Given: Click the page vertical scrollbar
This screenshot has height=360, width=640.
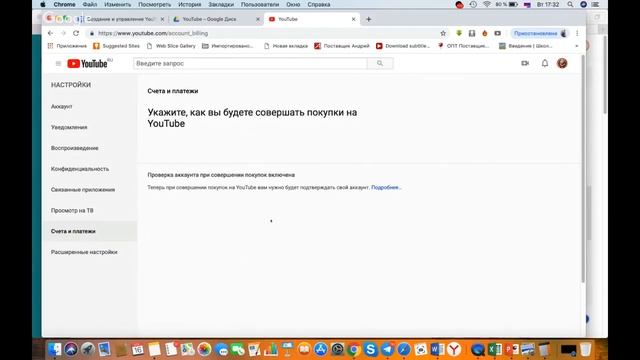Looking at the screenshot, I should coord(583,169).
